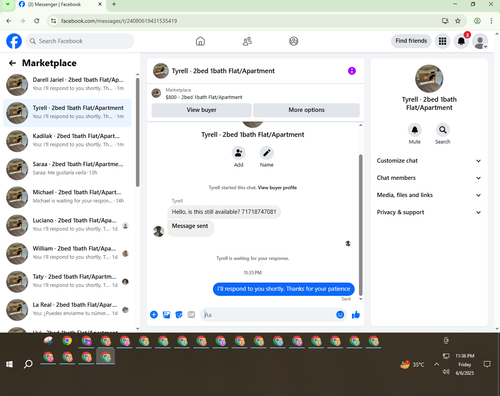Open the weather 35°C taskbar widget
The image size is (500, 396).
[413, 365]
